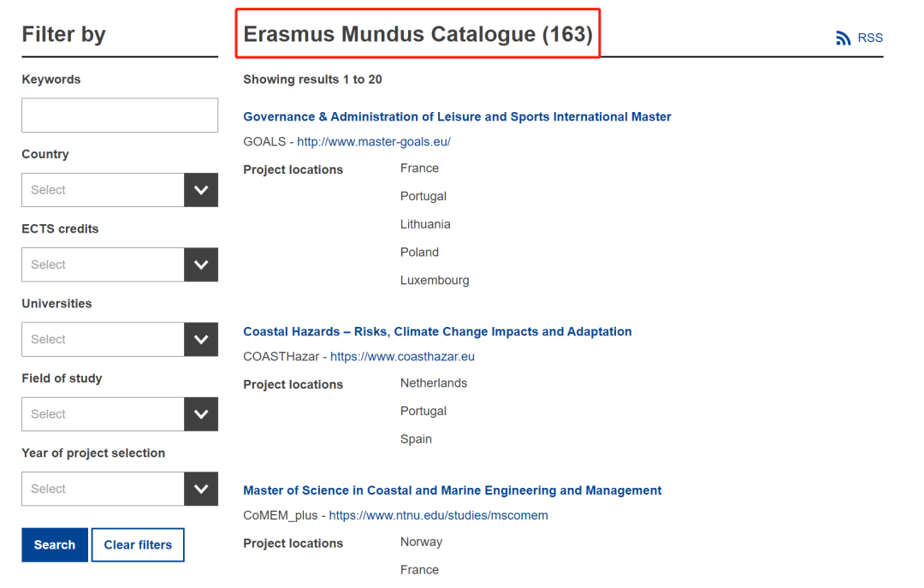Click the Country select field
The height and width of the screenshot is (588, 924).
tap(103, 190)
